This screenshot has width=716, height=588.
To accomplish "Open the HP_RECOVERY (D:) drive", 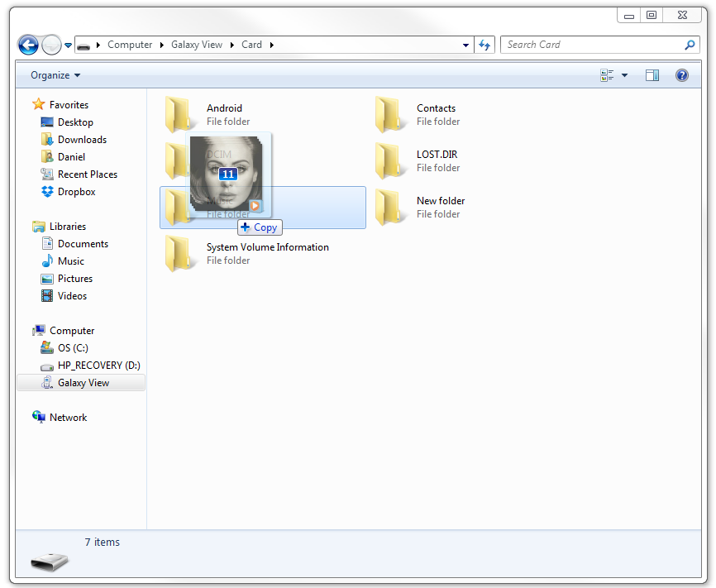I will pyautogui.click(x=99, y=366).
